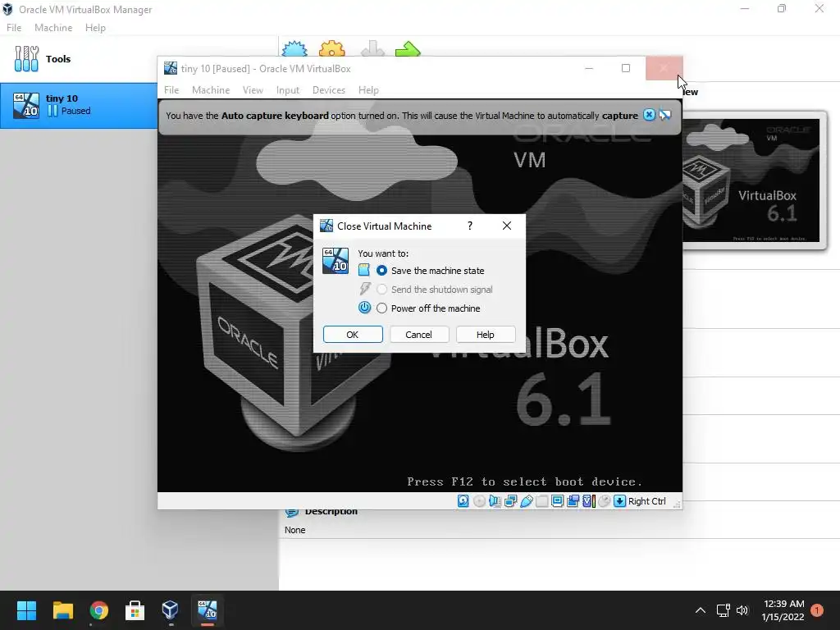The width and height of the screenshot is (840, 630).
Task: Click the Paused status text
Action: pyautogui.click(x=75, y=111)
